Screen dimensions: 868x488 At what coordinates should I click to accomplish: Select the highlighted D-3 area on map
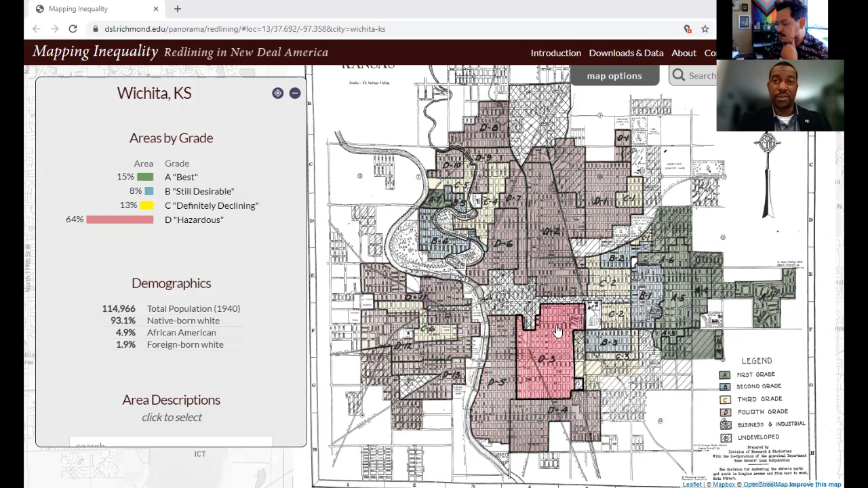click(547, 359)
